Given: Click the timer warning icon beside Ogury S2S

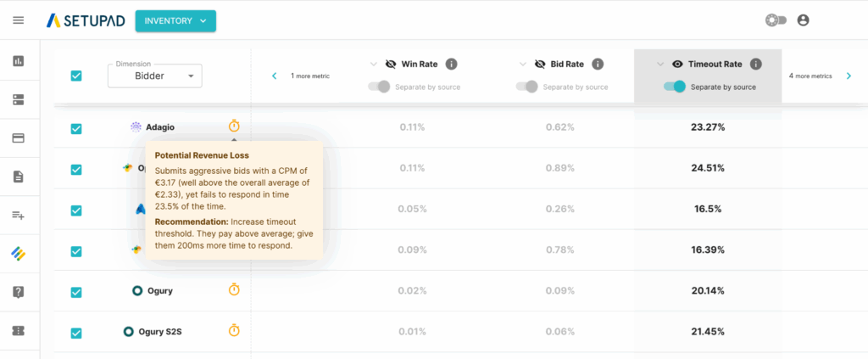Looking at the screenshot, I should click(234, 331).
